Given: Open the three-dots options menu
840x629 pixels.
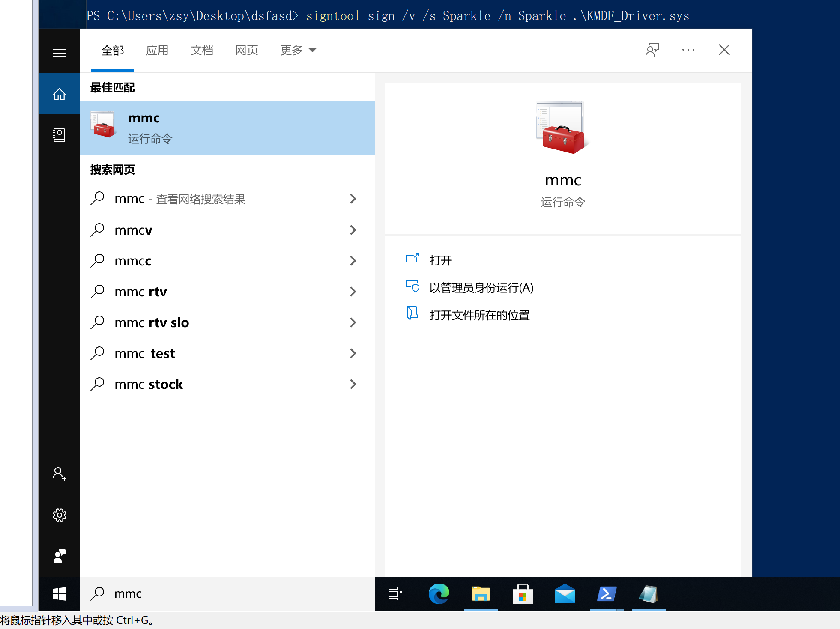Looking at the screenshot, I should click(688, 50).
